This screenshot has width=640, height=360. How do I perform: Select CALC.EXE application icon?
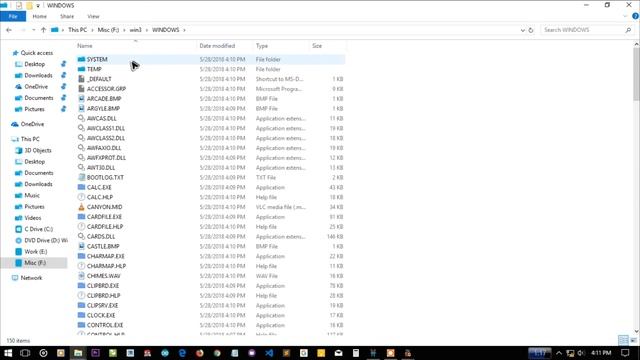pyautogui.click(x=81, y=187)
